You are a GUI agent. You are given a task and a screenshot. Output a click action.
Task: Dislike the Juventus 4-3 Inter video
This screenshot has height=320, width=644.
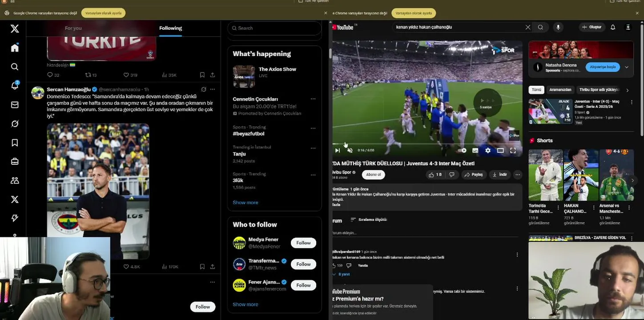point(452,175)
